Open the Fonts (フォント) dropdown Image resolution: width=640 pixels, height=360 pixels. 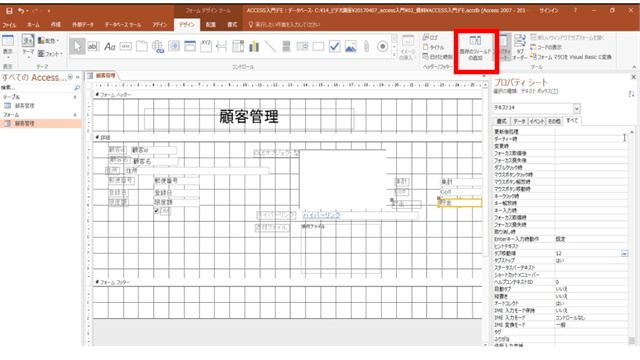(50, 53)
